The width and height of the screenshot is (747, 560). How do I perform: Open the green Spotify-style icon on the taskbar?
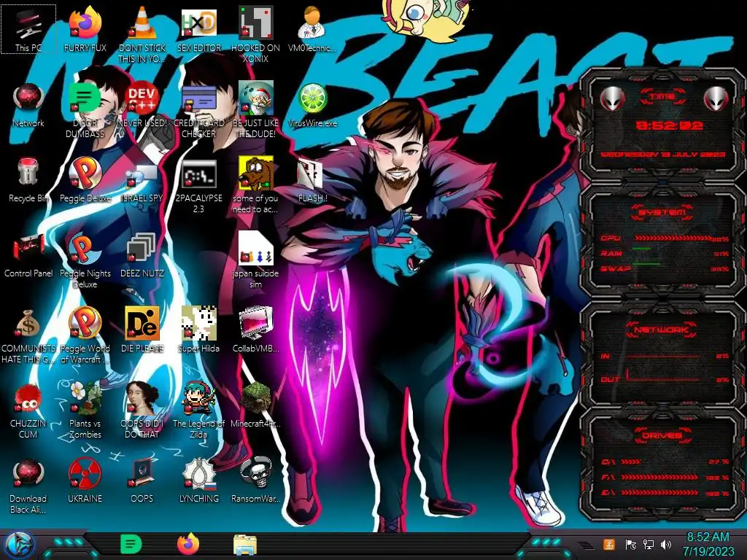(131, 544)
